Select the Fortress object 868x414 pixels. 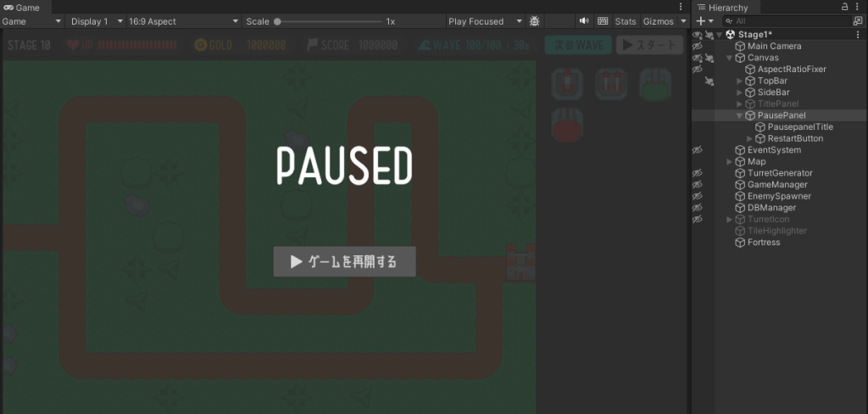coord(764,243)
